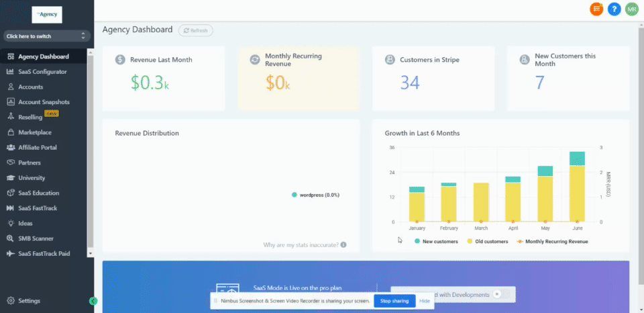Open SaaS Configurator from the sidebar
Screen dimensions: 644x313
42,72
